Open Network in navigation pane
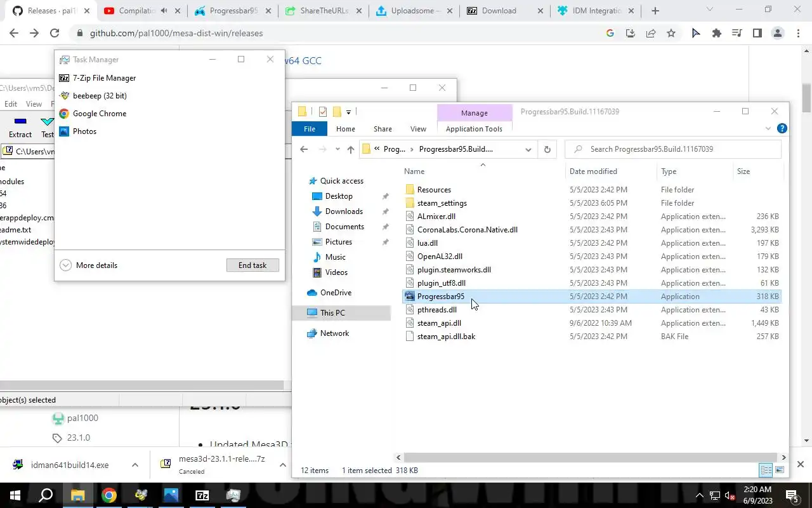This screenshot has height=508, width=812. (334, 333)
